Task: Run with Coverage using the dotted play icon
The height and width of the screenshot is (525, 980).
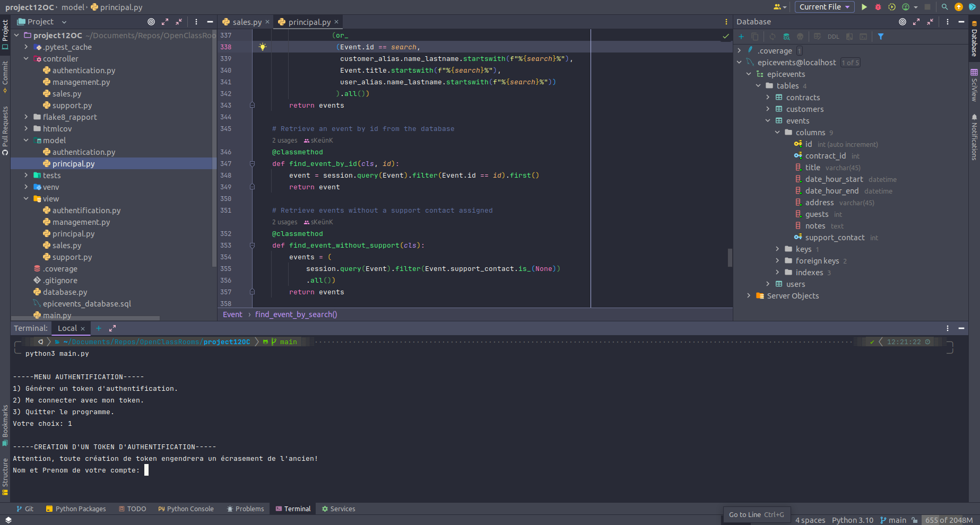Action: pos(892,7)
